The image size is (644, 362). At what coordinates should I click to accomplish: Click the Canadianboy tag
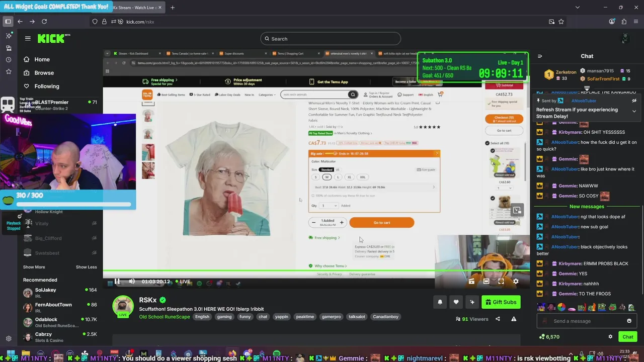(x=386, y=317)
